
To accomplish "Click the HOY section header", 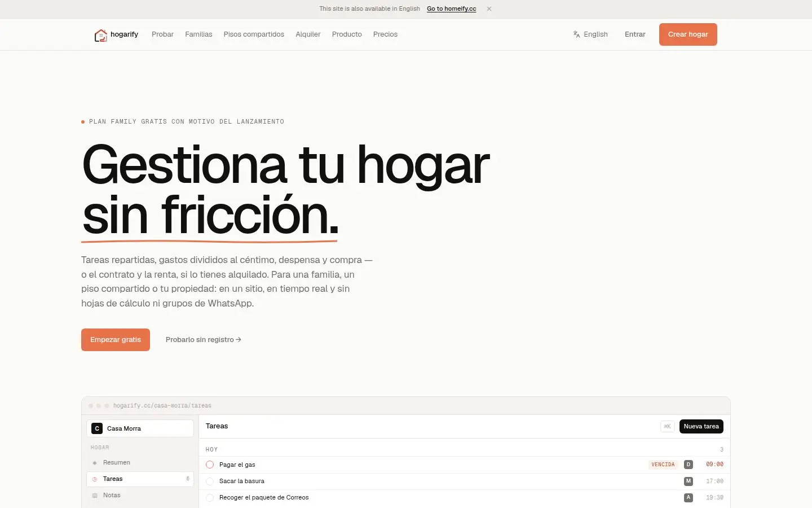I will tap(211, 450).
